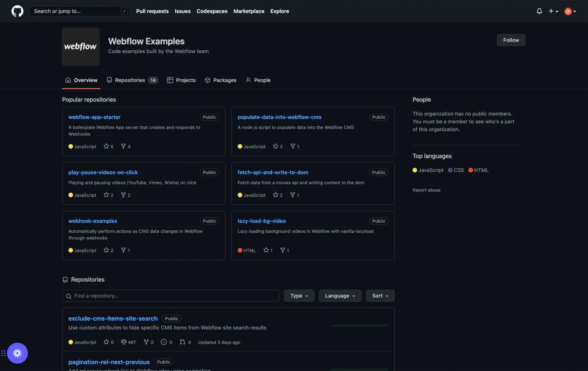The image size is (588, 371).
Task: Switch to the Packages tab
Action: coord(220,80)
